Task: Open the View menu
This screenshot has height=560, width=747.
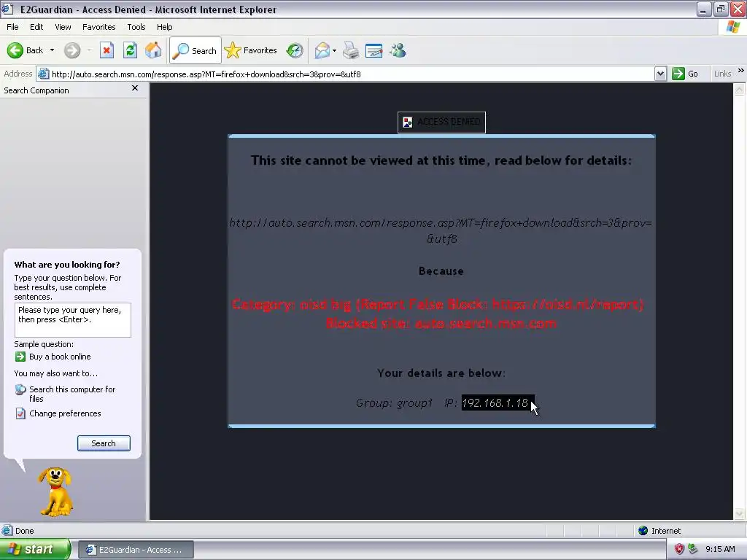Action: pyautogui.click(x=63, y=27)
